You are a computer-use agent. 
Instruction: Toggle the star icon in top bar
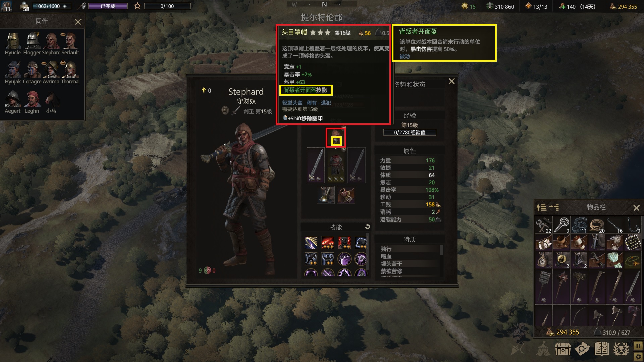point(137,6)
